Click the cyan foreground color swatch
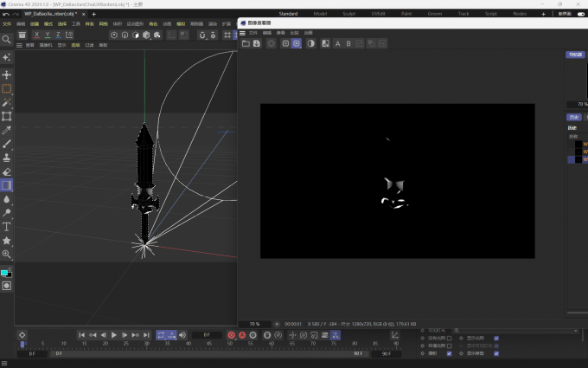 [x=4, y=273]
